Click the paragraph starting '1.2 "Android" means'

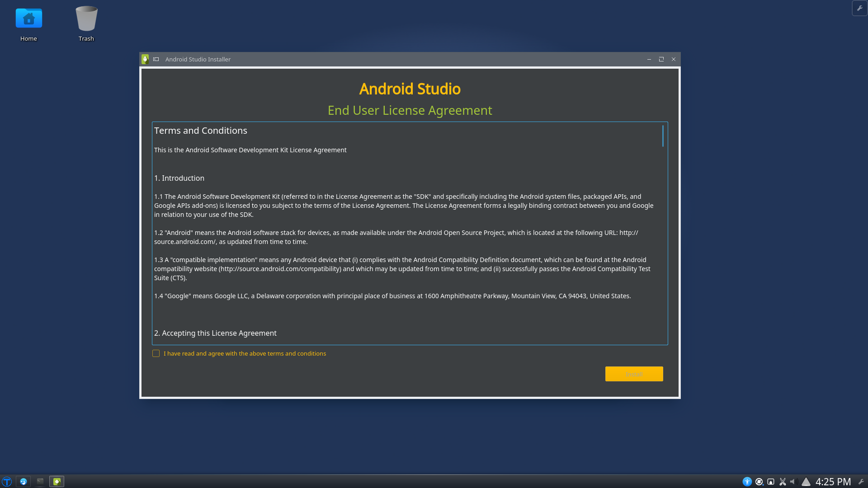396,237
